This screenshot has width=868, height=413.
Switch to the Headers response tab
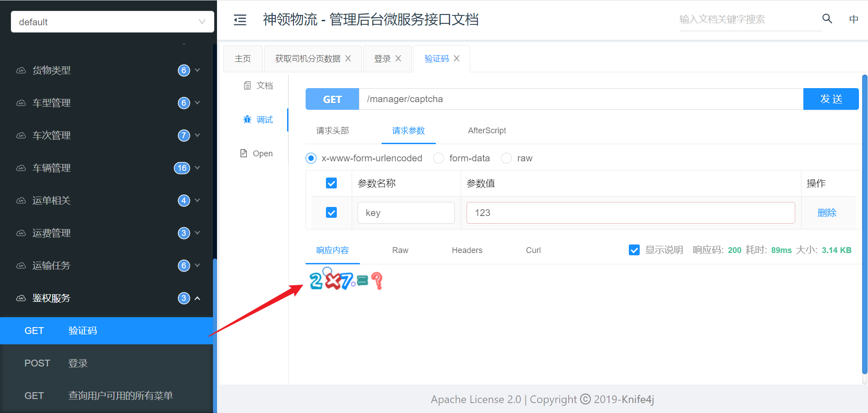[467, 250]
